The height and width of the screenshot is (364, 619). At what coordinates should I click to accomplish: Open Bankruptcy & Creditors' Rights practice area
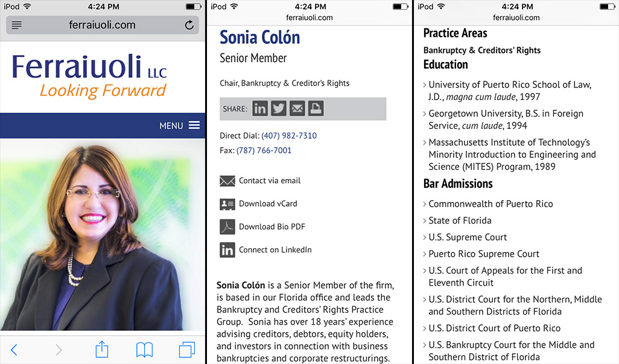pos(481,51)
